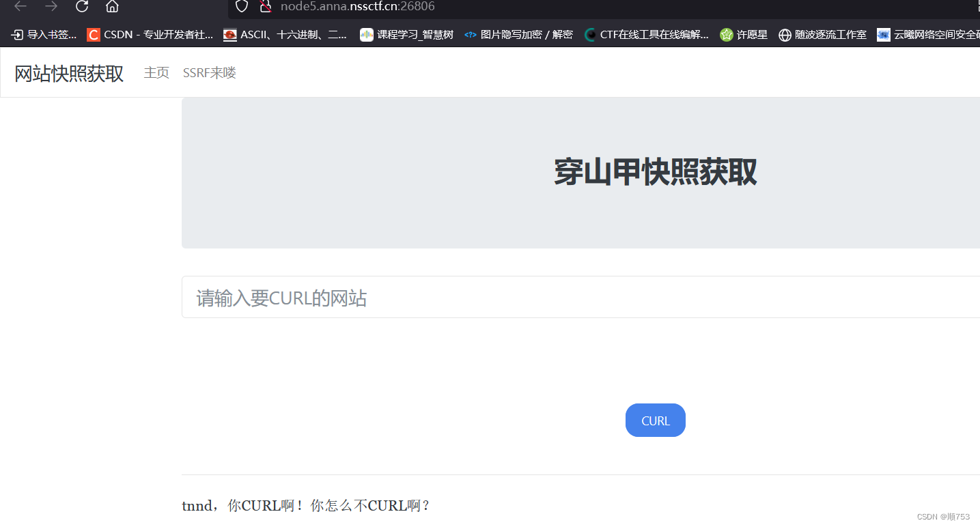980x527 pixels.
Task: Open the CSDN bookmark
Action: pyautogui.click(x=150, y=35)
